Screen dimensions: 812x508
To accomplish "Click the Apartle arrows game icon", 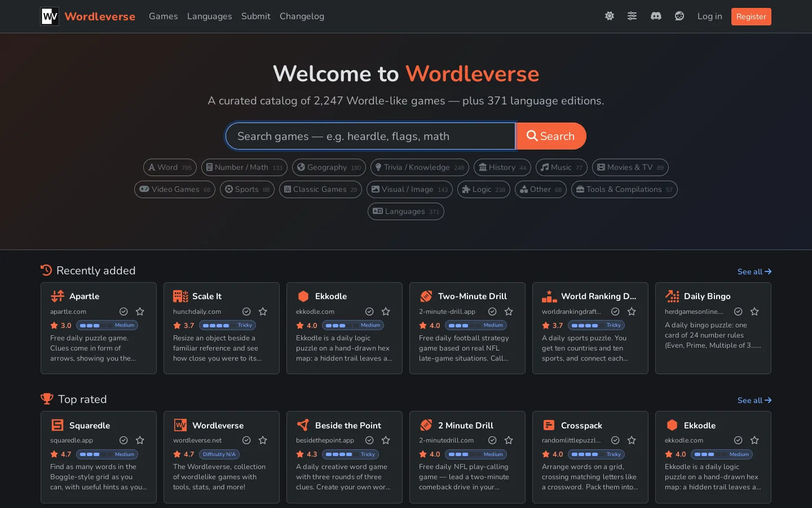I will click(x=58, y=296).
